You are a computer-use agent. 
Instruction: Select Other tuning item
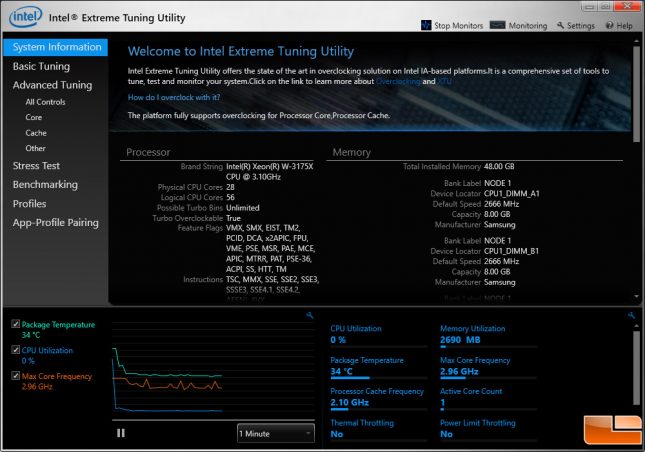click(x=35, y=148)
